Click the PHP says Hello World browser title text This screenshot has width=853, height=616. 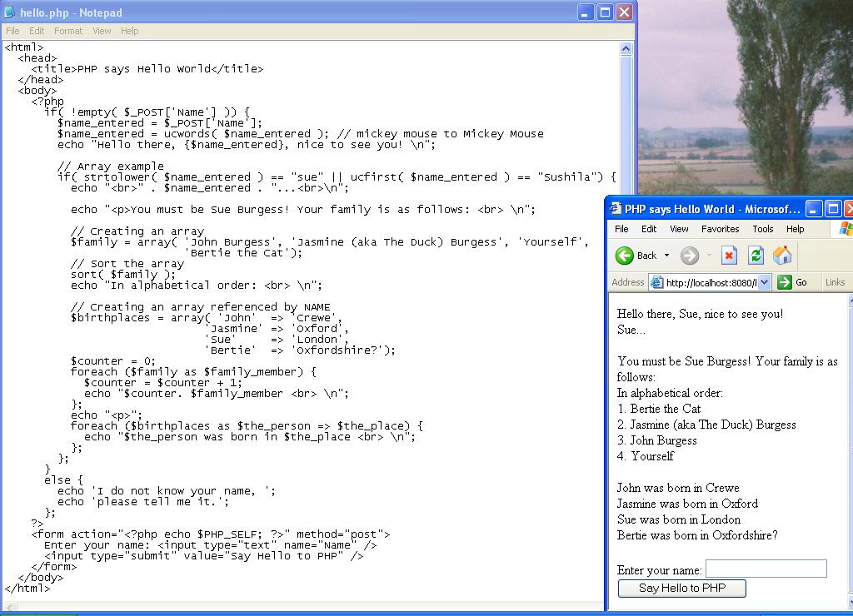point(712,209)
